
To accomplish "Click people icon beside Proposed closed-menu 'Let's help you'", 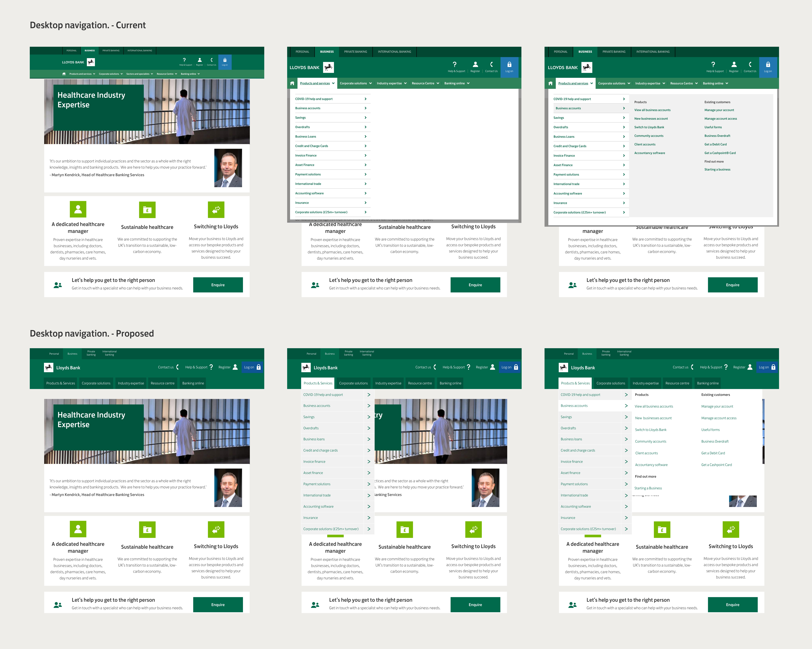I will (58, 605).
